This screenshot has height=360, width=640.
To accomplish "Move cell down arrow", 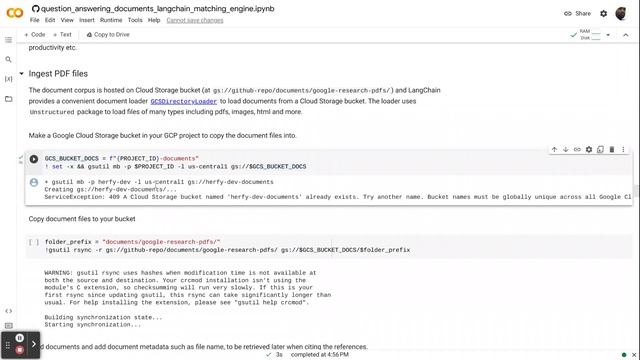I will point(566,149).
